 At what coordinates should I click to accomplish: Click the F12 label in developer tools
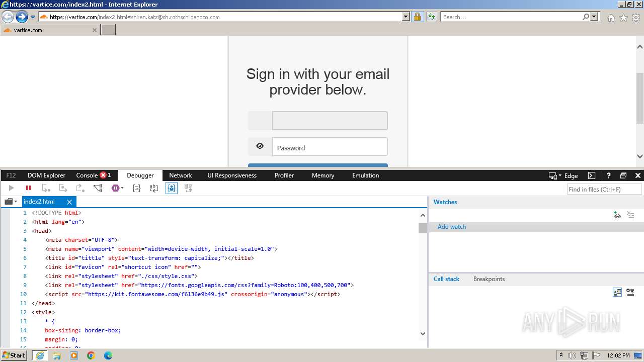pos(11,175)
